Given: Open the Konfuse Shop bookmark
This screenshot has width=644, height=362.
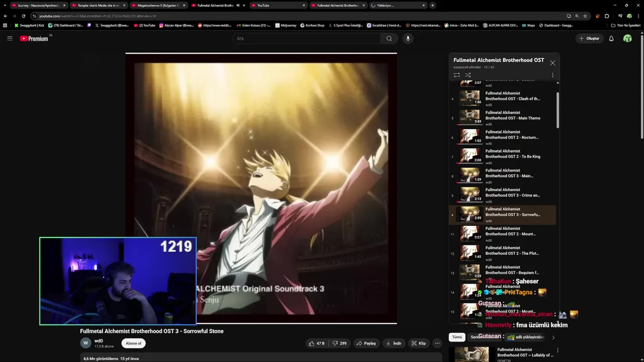Looking at the screenshot, I should coord(312,25).
